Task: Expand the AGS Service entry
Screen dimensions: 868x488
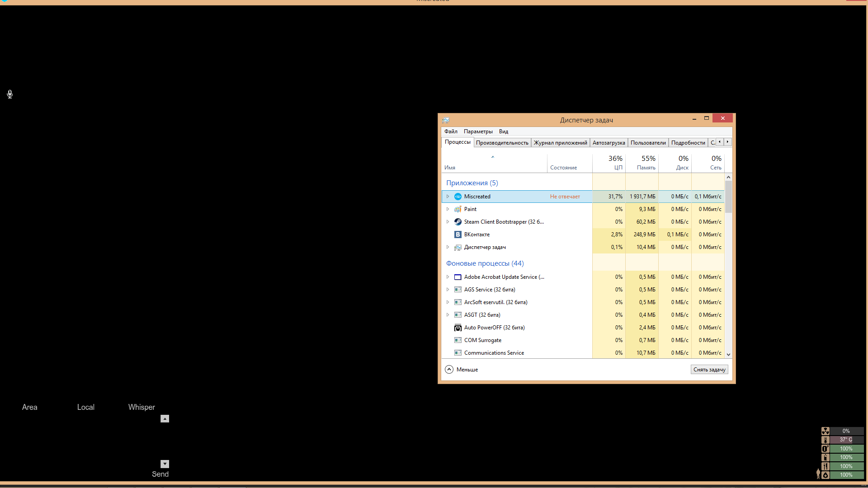Action: coord(448,290)
